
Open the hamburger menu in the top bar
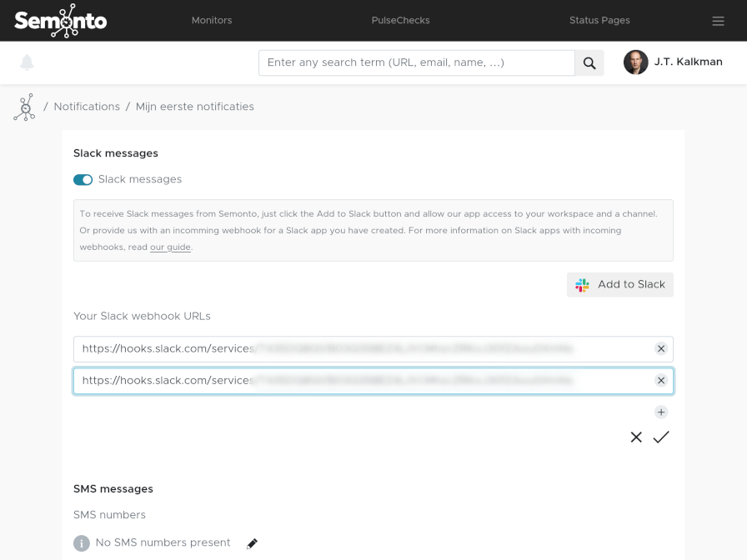718,21
